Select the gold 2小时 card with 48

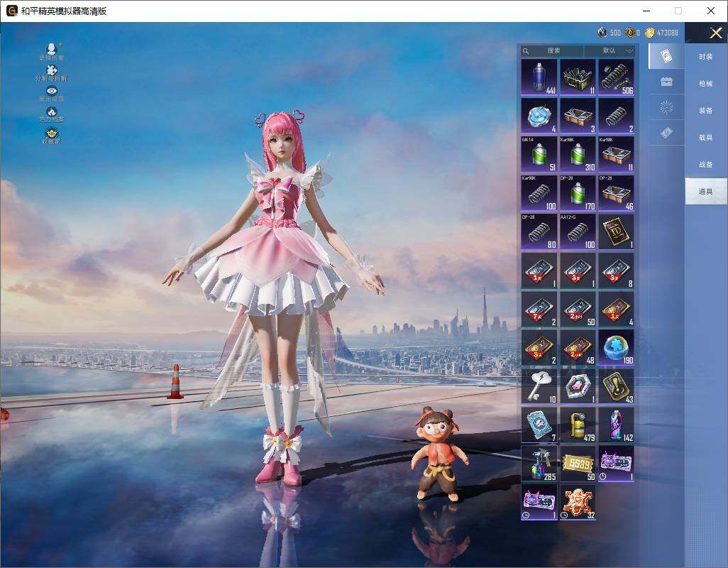tap(578, 348)
